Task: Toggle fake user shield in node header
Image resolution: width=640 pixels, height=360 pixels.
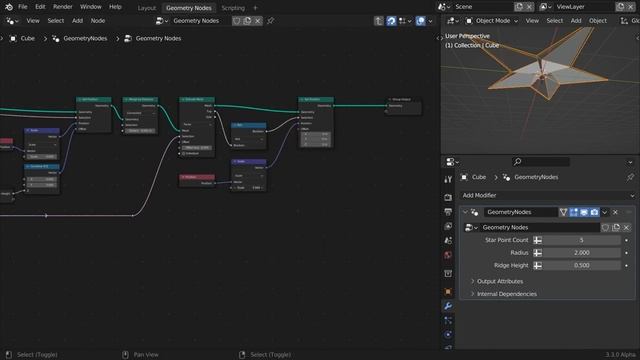Action: tap(236, 21)
